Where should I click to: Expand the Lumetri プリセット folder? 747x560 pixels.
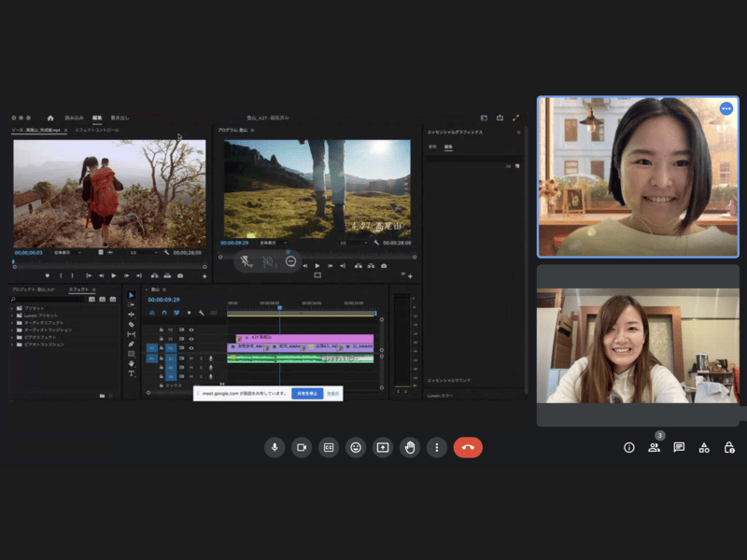coord(13,315)
